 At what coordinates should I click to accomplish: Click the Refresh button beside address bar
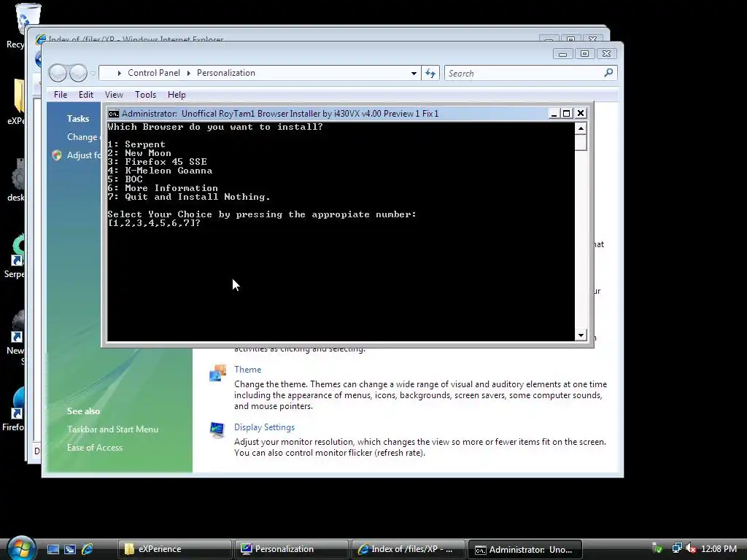pos(430,74)
